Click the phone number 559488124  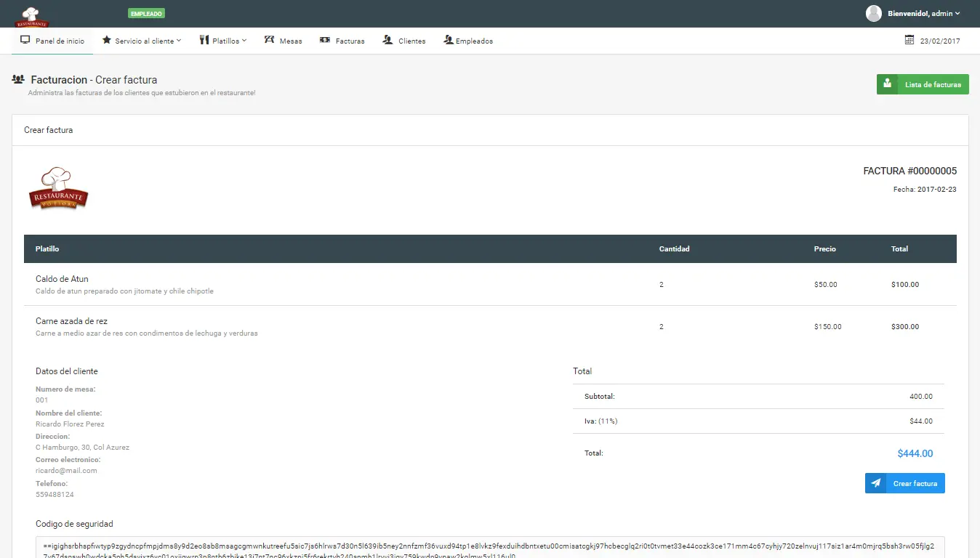point(55,494)
